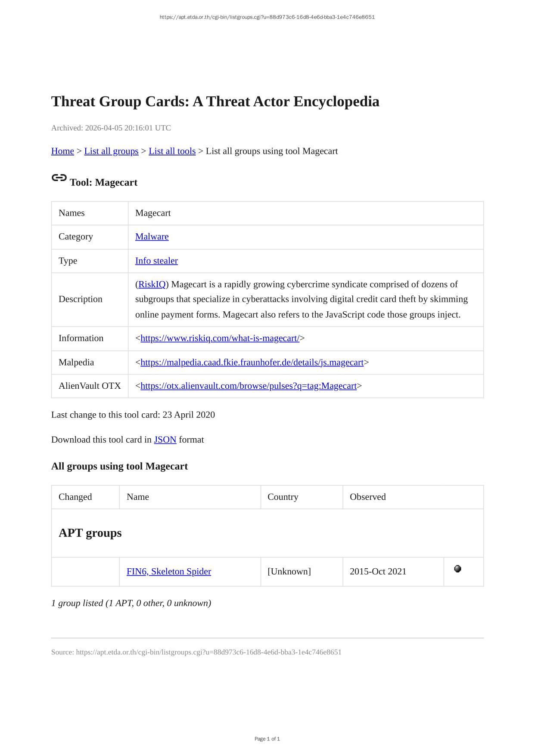
Task: Open the Home breadcrumb link
Action: (x=62, y=151)
